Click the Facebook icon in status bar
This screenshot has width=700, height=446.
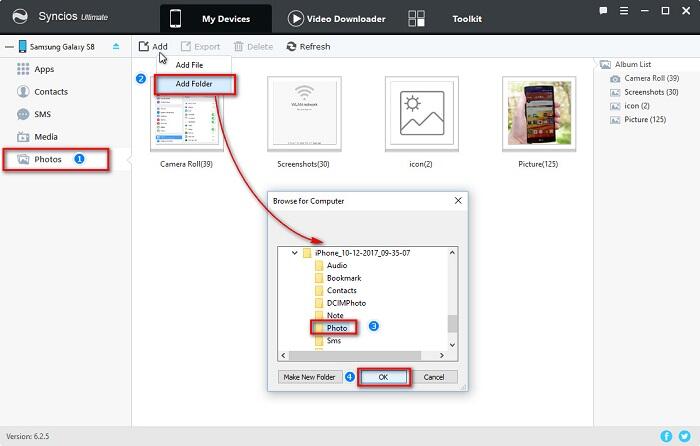point(665,437)
